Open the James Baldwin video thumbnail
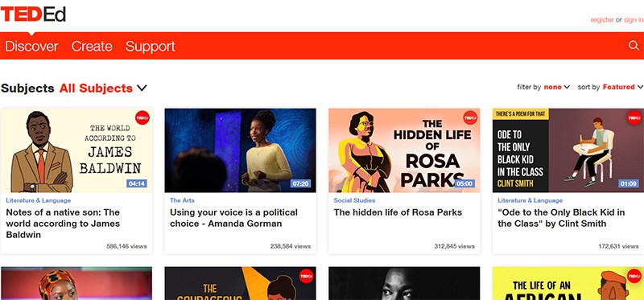The image size is (644, 300). click(76, 150)
